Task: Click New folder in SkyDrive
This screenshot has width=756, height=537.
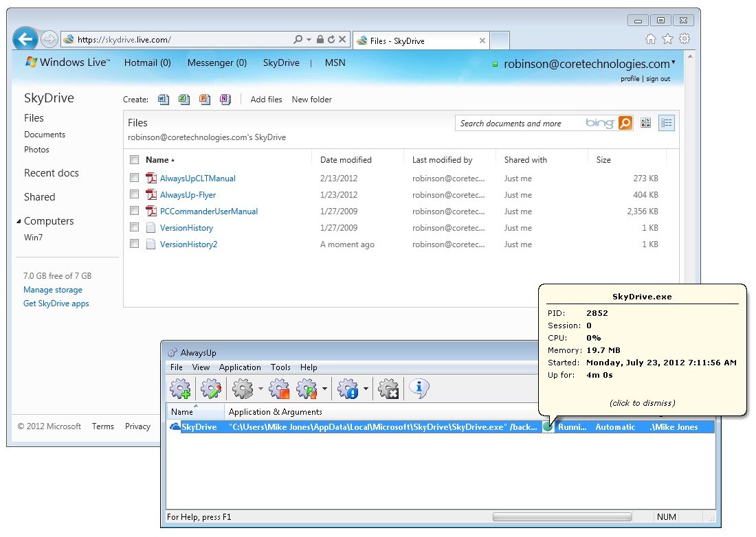Action: pos(311,99)
